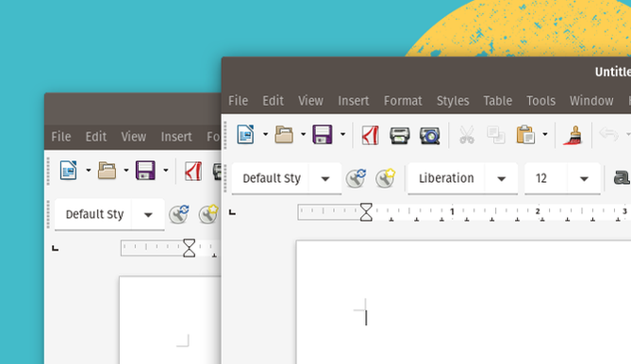The image size is (631, 364).
Task: Click Update Selected Style icon in back window
Action: pos(179,214)
